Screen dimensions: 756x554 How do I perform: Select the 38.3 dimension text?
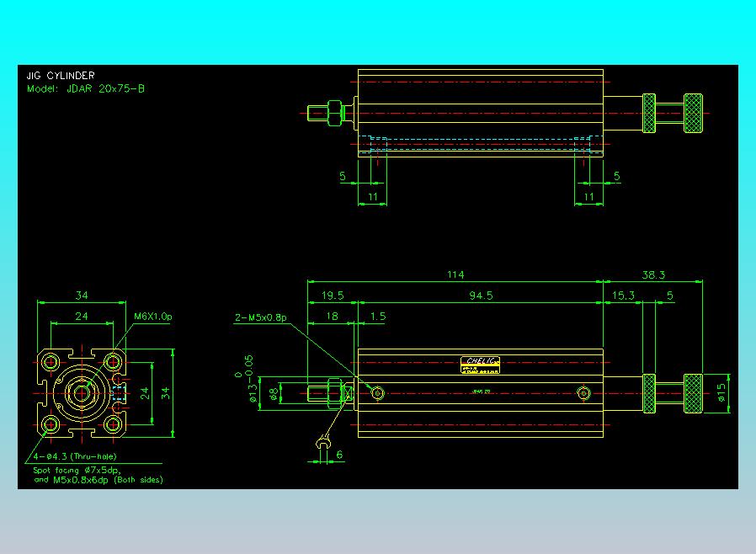tap(653, 274)
